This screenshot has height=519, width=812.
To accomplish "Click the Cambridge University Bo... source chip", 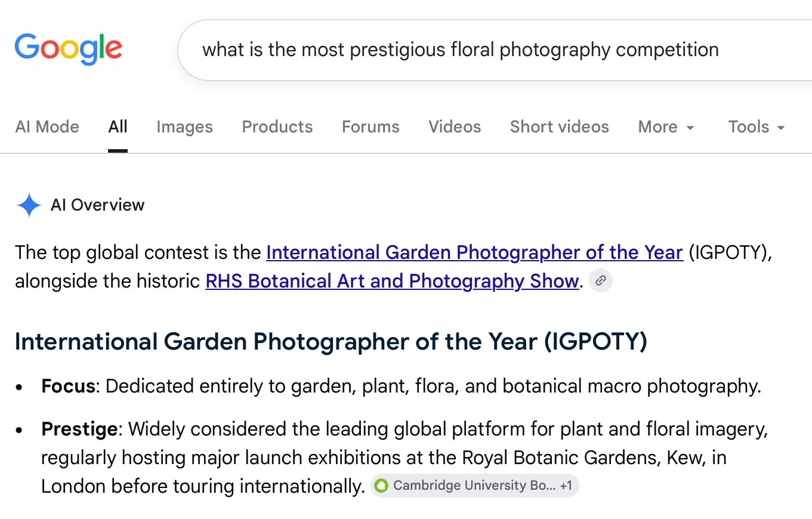I will coord(474,486).
